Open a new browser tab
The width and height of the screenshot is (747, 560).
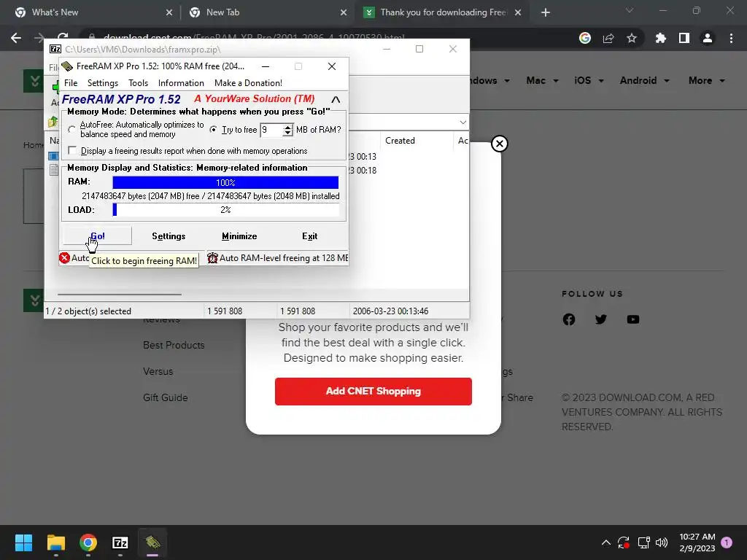[x=546, y=12]
